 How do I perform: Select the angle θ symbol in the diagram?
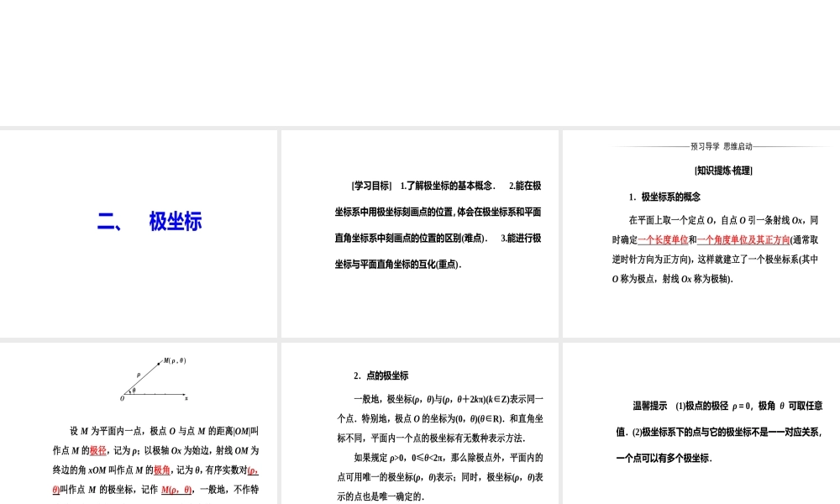(x=134, y=391)
